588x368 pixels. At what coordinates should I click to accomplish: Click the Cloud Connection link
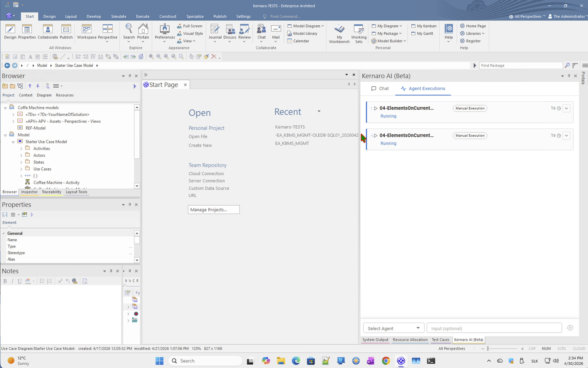point(206,174)
